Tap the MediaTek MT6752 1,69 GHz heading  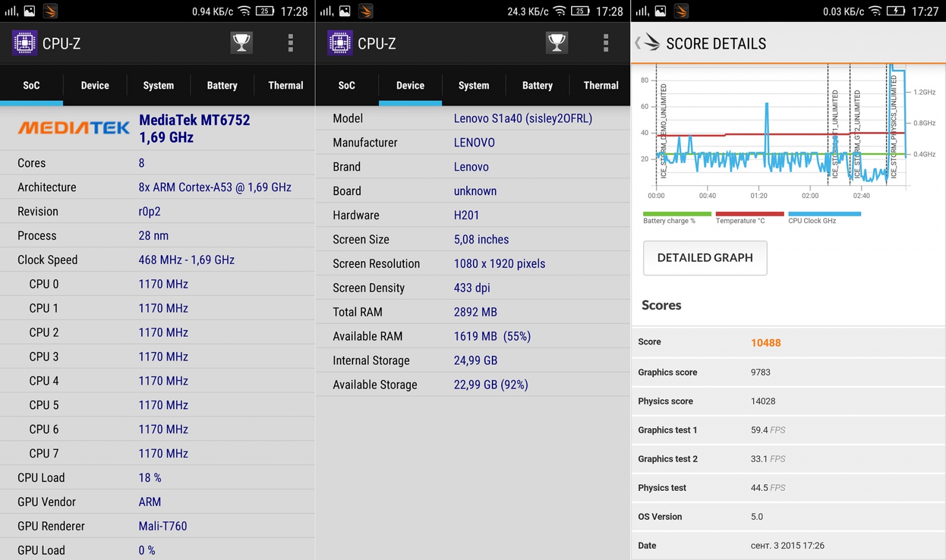195,128
